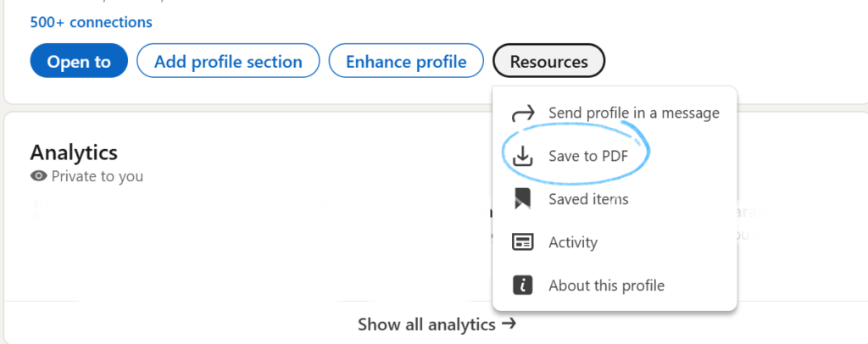
Task: Click the newspaper icon beside Activity
Action: [523, 242]
